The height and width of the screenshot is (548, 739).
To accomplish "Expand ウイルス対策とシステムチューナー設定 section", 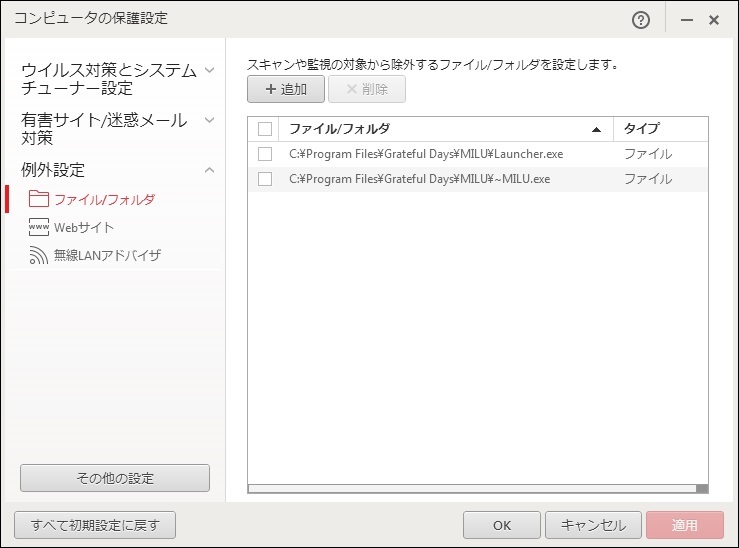I will [x=209, y=70].
